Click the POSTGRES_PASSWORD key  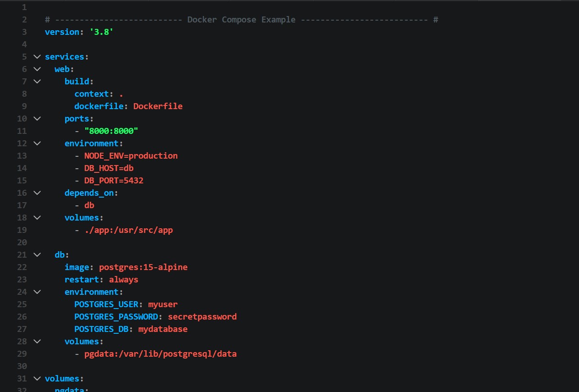click(116, 317)
